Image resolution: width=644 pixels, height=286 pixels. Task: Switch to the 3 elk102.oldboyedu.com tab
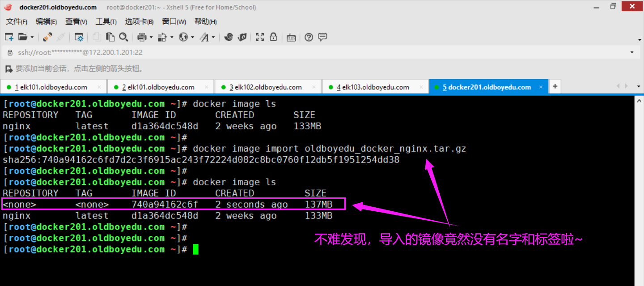(x=266, y=87)
